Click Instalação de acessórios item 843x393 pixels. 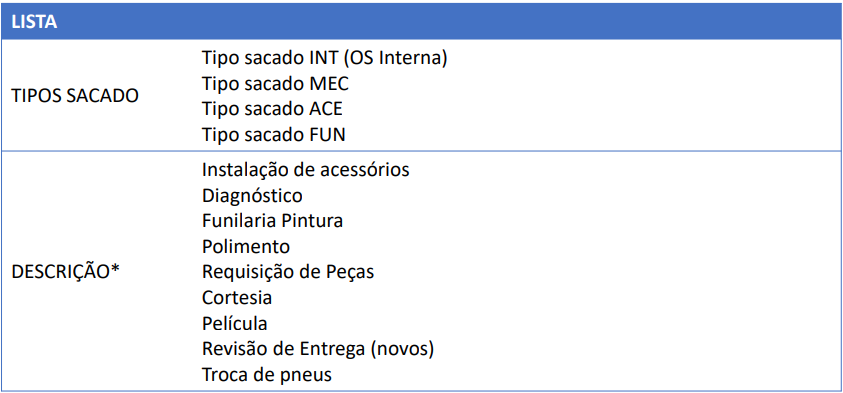pos(306,169)
